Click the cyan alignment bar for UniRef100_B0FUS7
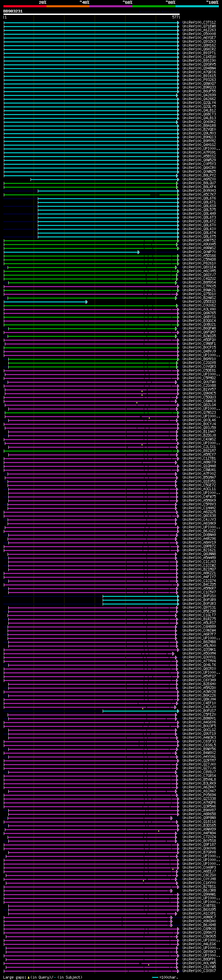The width and height of the screenshot is (222, 980). pos(141,711)
